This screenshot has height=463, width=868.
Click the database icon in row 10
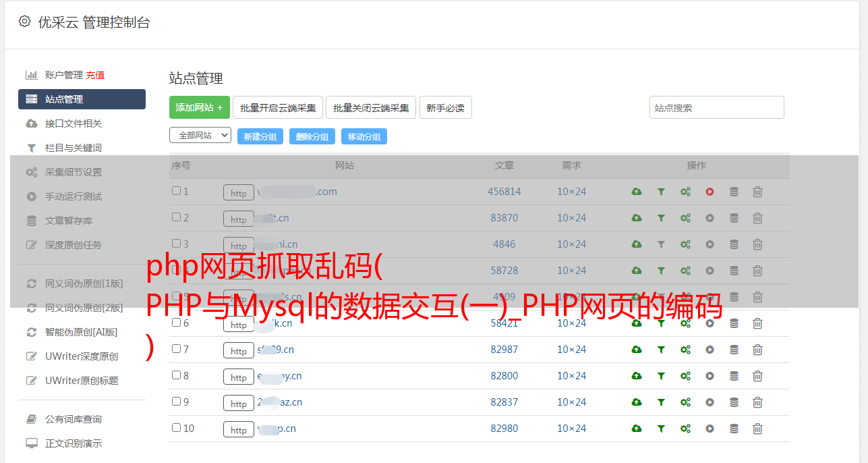[x=734, y=429]
